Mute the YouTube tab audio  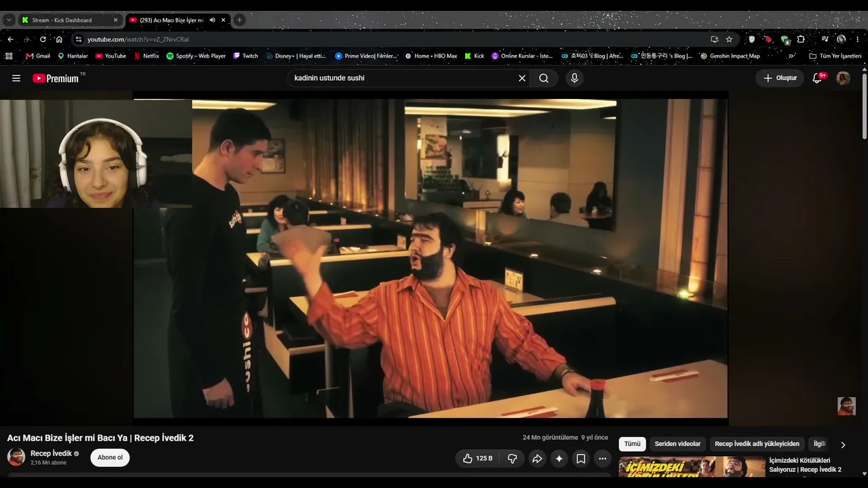click(x=212, y=20)
